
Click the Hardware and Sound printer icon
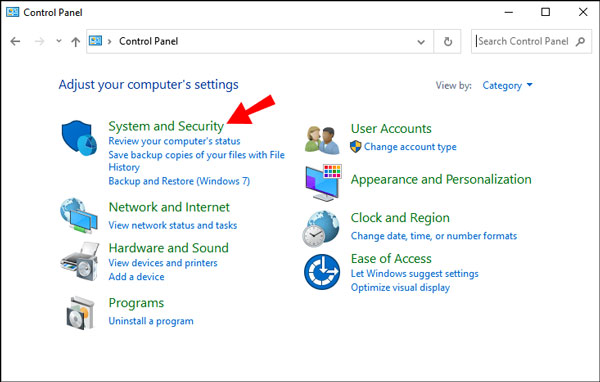(80, 261)
